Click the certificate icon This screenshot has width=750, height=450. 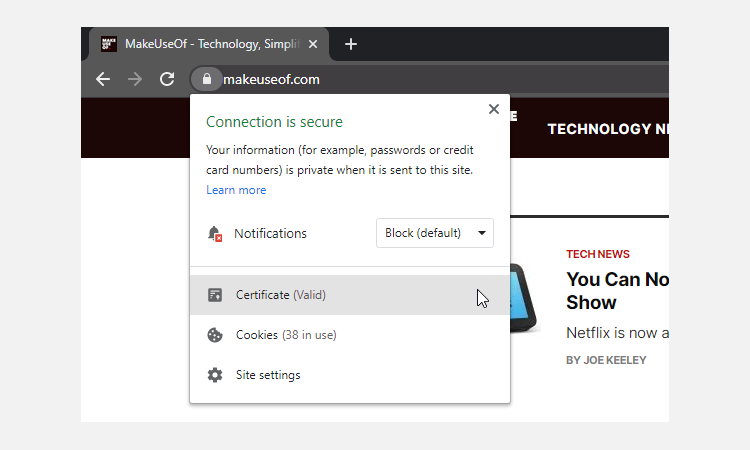tap(214, 295)
